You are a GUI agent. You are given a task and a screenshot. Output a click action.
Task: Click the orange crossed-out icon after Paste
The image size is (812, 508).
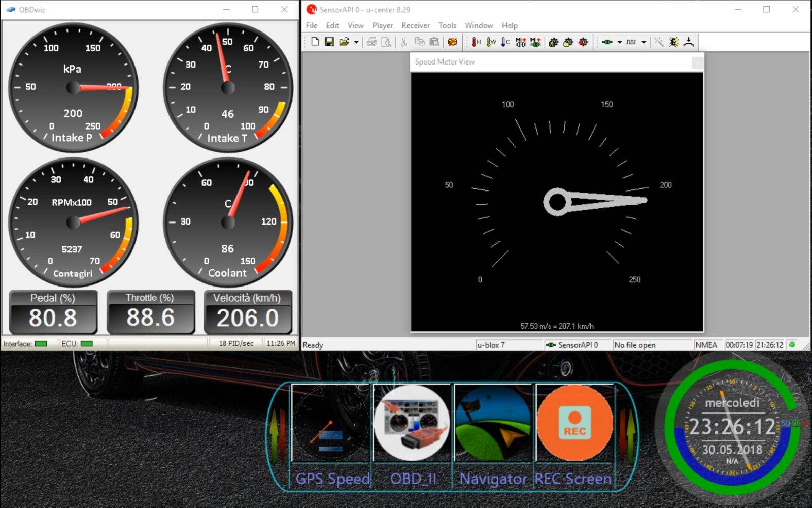[452, 42]
